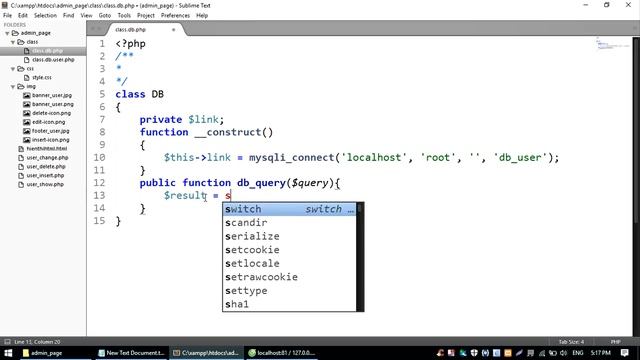The width and height of the screenshot is (640, 360).
Task: Choose scandir autocomplete suggestion
Action: click(289, 222)
